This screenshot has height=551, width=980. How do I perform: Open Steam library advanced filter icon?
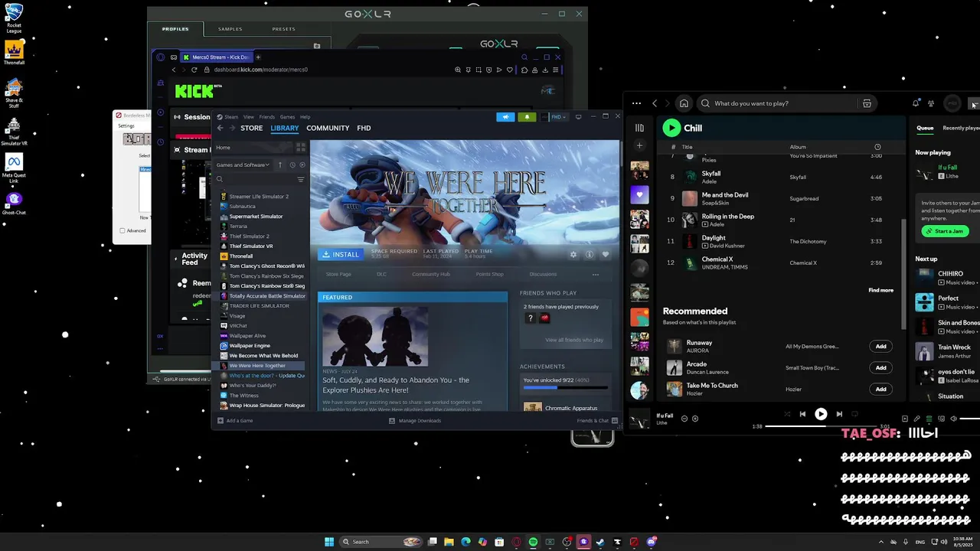tap(300, 179)
